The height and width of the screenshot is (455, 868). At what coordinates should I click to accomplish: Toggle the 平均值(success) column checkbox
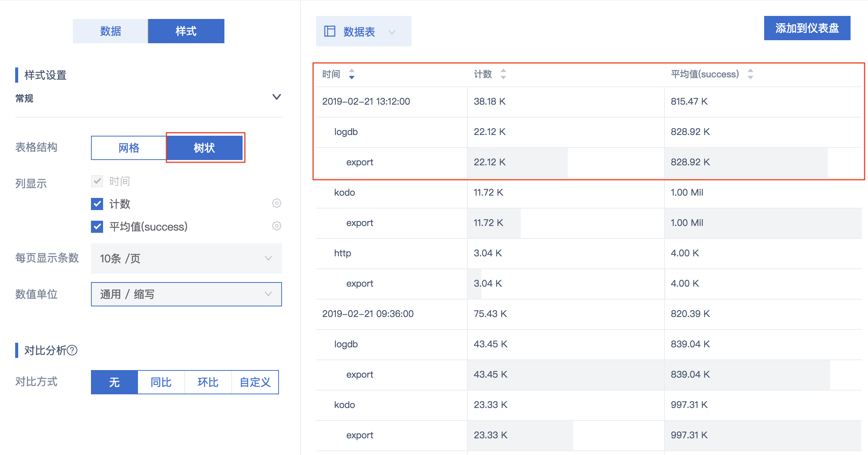(97, 227)
